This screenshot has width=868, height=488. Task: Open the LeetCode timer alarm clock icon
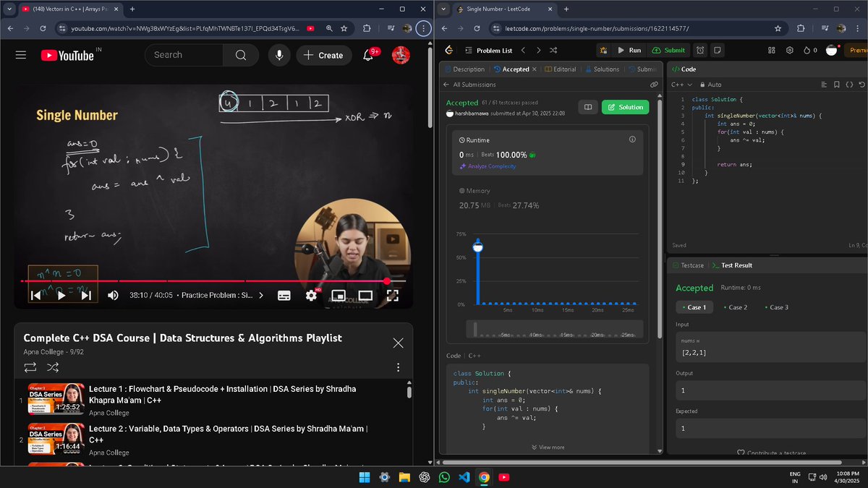[700, 51]
